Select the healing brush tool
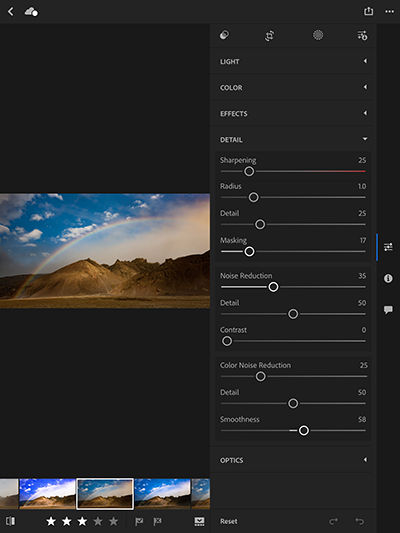Image resolution: width=400 pixels, height=533 pixels. click(224, 35)
